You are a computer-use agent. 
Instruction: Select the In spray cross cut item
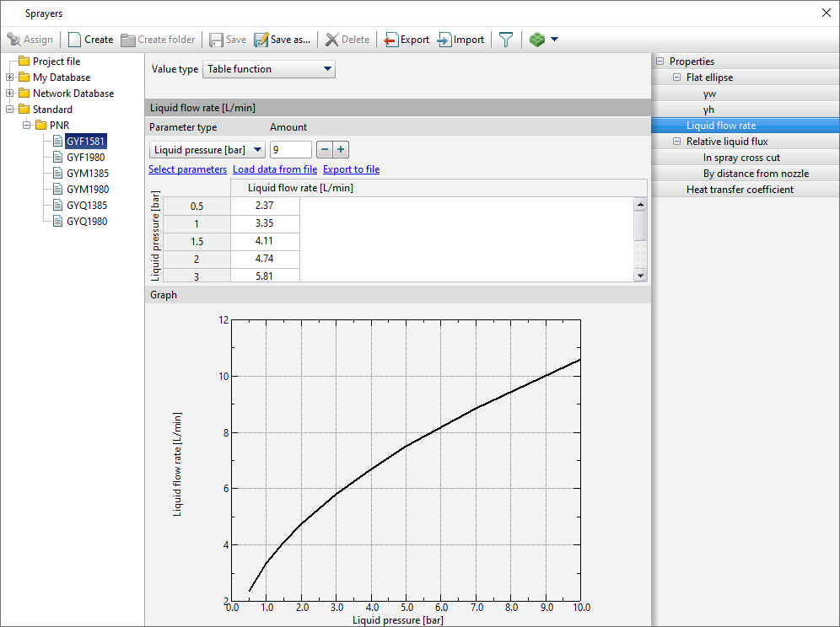[741, 158]
